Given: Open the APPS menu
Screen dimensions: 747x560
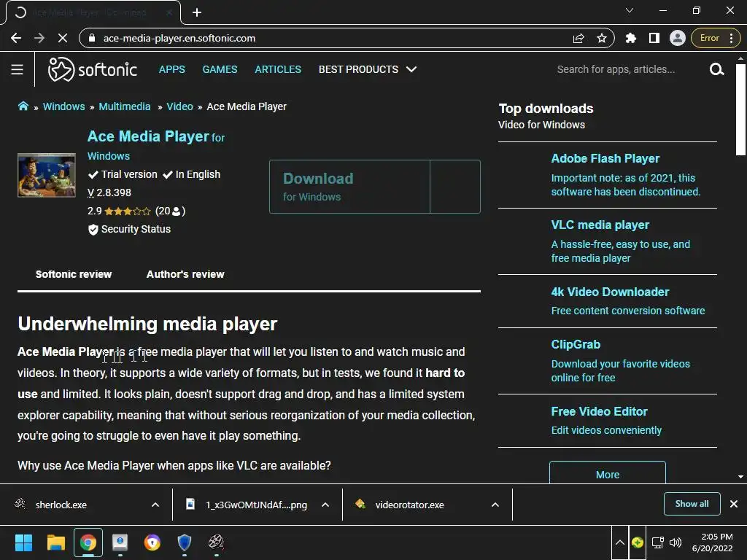Looking at the screenshot, I should 172,69.
